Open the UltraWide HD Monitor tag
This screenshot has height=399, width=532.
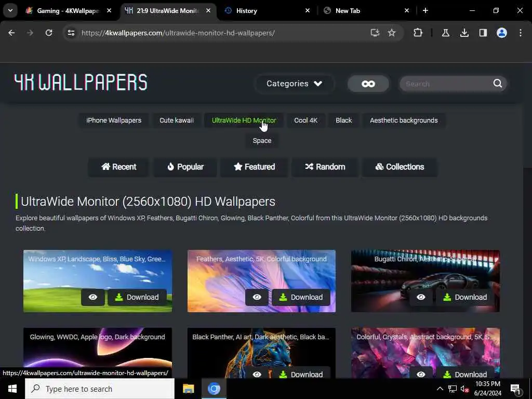coord(244,121)
